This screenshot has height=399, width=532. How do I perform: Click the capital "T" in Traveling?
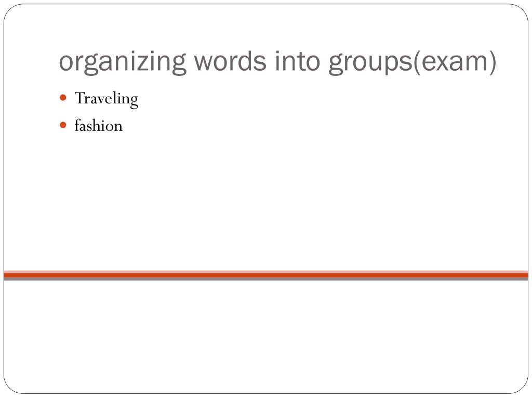(79, 98)
